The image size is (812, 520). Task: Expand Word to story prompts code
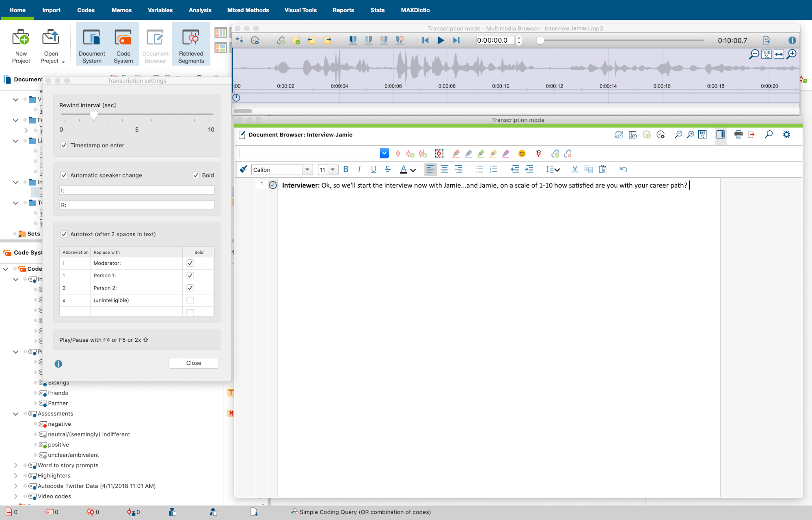coord(15,465)
